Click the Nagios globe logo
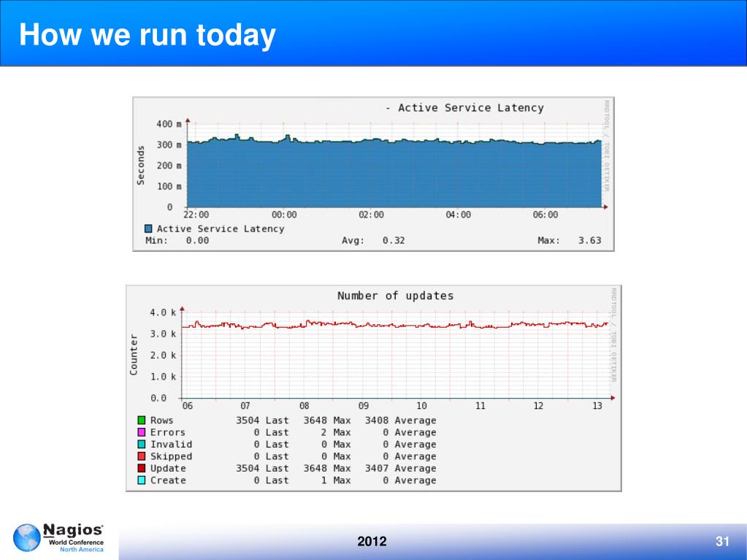747x560 pixels. click(27, 537)
